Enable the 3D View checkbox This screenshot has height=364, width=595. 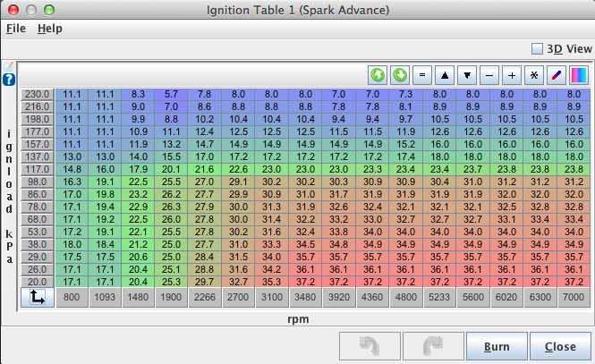[x=537, y=49]
